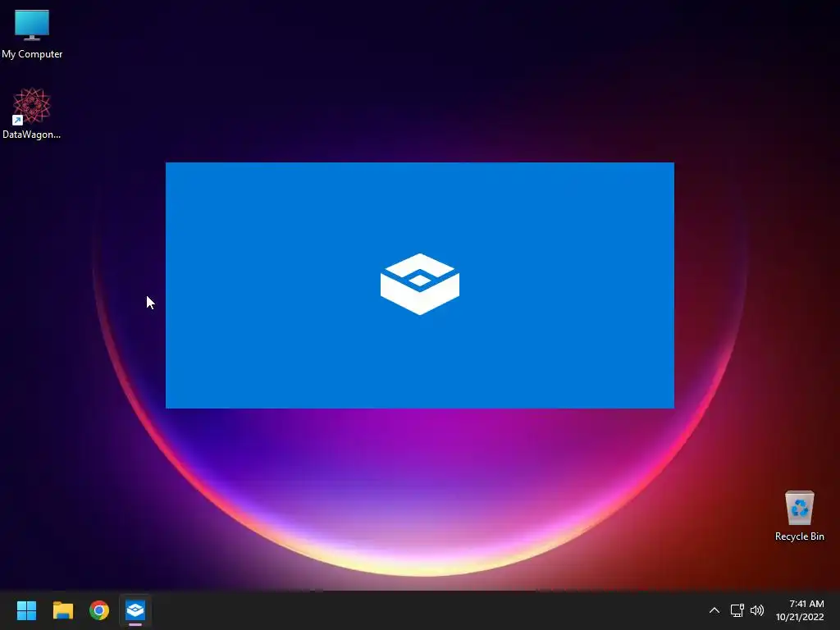Show hidden system tray icons
Image resolution: width=840 pixels, height=630 pixels.
pos(714,610)
